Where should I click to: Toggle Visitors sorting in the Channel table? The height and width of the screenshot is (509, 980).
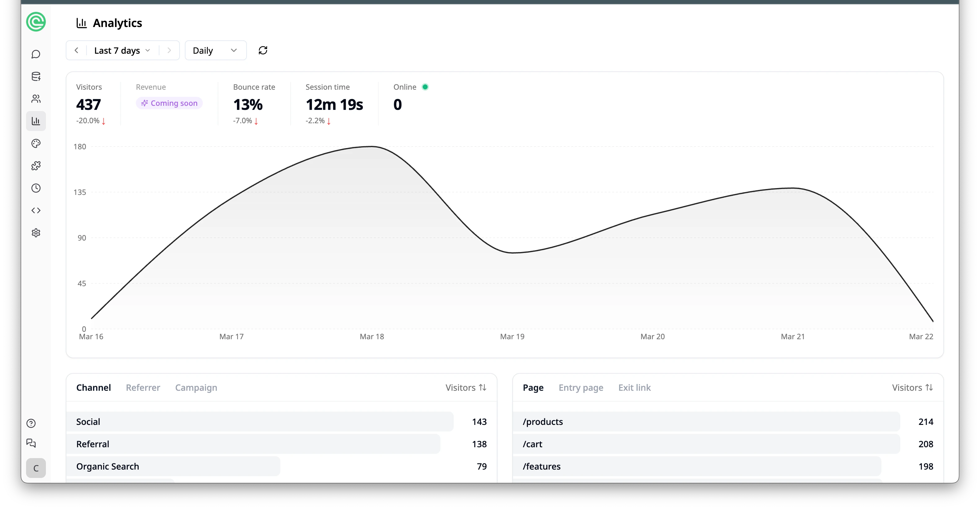point(465,387)
